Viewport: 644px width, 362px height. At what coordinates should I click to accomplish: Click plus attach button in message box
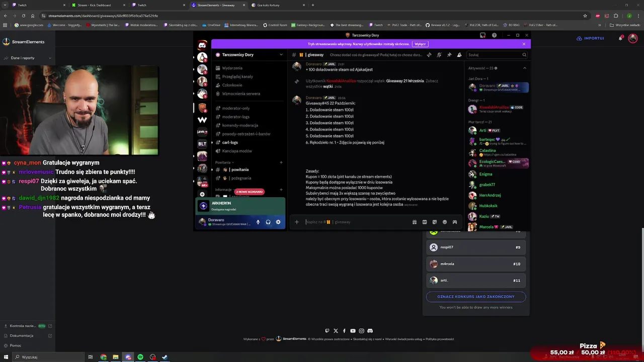click(296, 222)
